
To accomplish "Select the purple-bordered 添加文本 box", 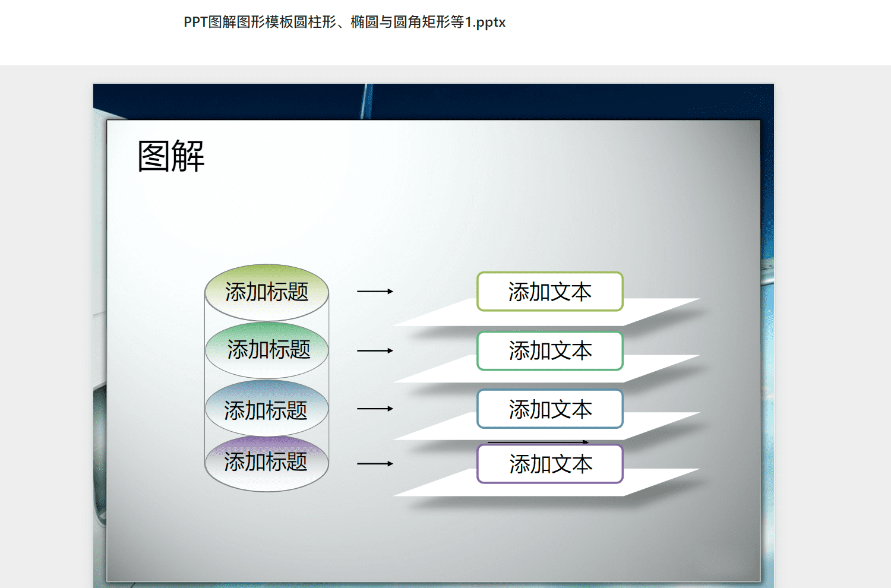I will [x=550, y=464].
